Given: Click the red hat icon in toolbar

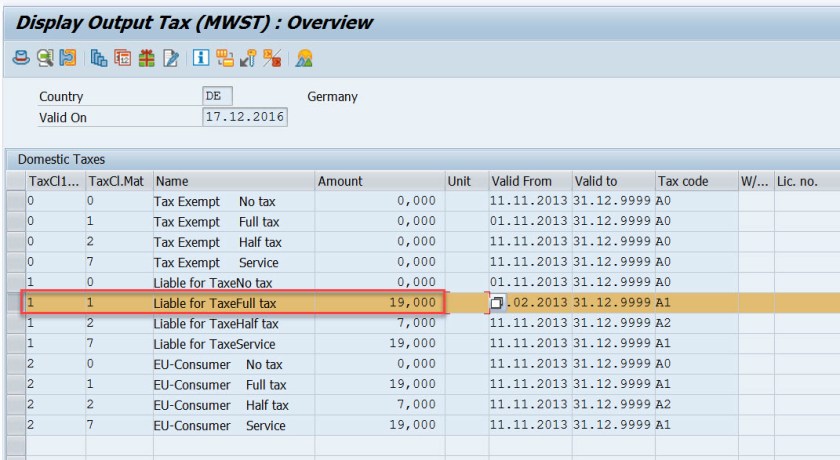Looking at the screenshot, I should coord(20,59).
